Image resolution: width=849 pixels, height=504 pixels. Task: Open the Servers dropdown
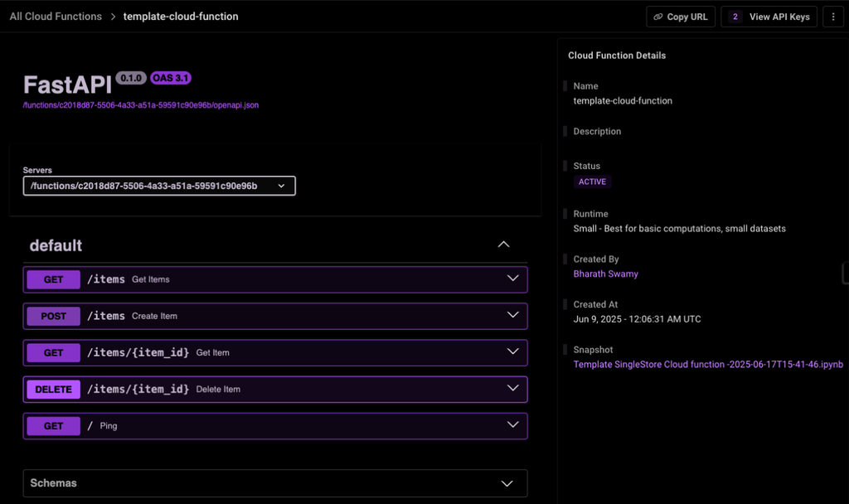(x=159, y=186)
